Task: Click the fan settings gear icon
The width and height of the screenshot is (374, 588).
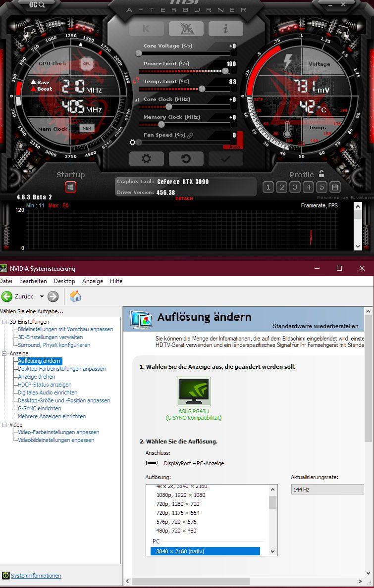Action: (132, 143)
